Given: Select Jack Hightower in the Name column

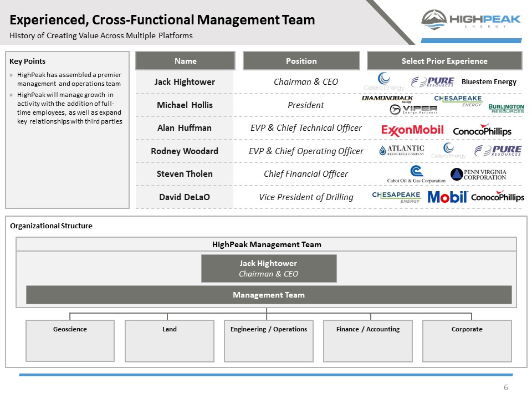Looking at the screenshot, I should click(x=185, y=82).
